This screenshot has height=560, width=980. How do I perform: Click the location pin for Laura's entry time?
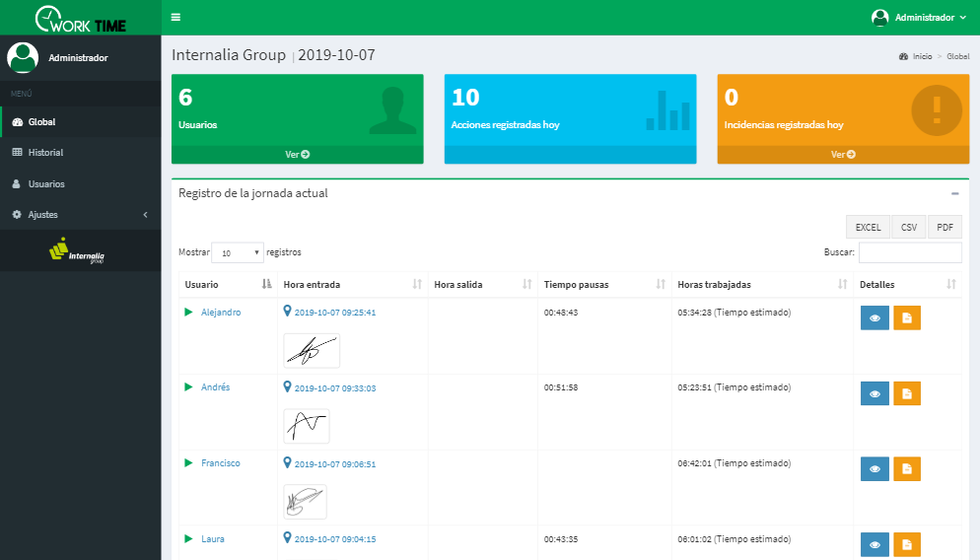pos(288,537)
